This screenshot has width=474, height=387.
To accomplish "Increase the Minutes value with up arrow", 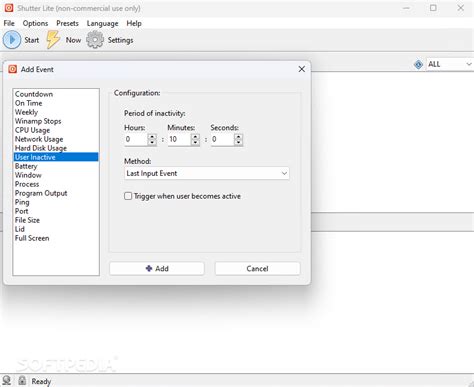I will click(195, 137).
